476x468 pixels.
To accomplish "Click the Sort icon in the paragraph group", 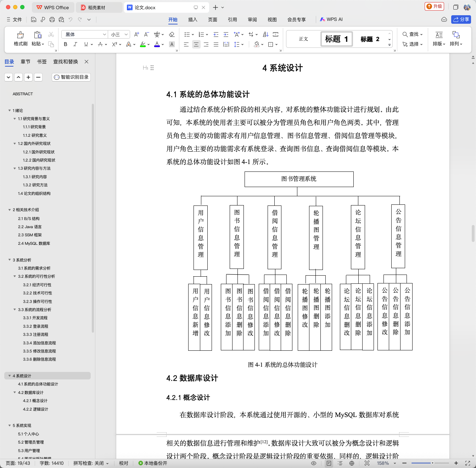I will point(266,34).
